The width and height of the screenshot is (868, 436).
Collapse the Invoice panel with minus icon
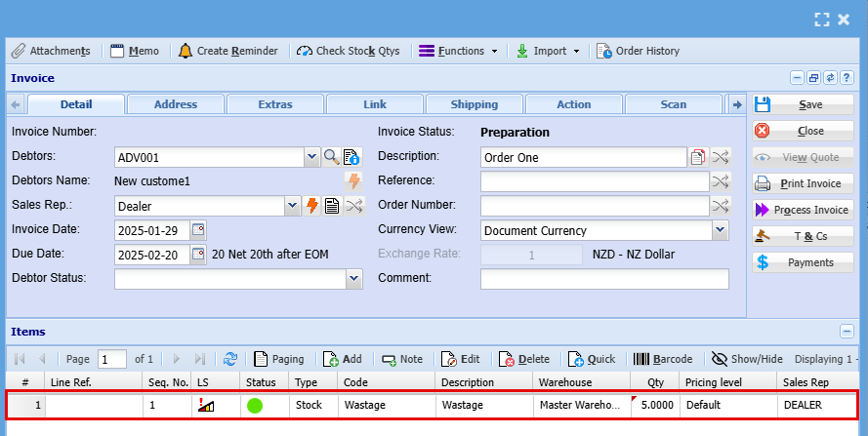tap(797, 78)
